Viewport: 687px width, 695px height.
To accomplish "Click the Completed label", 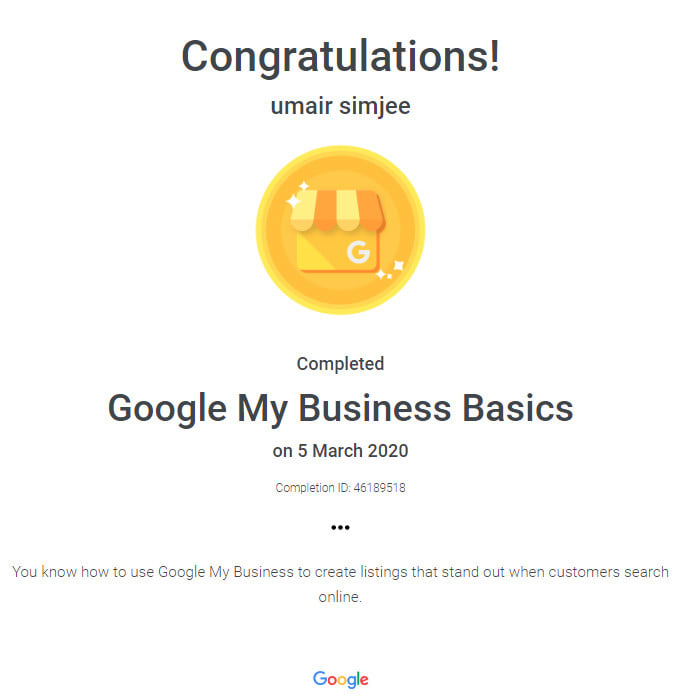I will 340,364.
